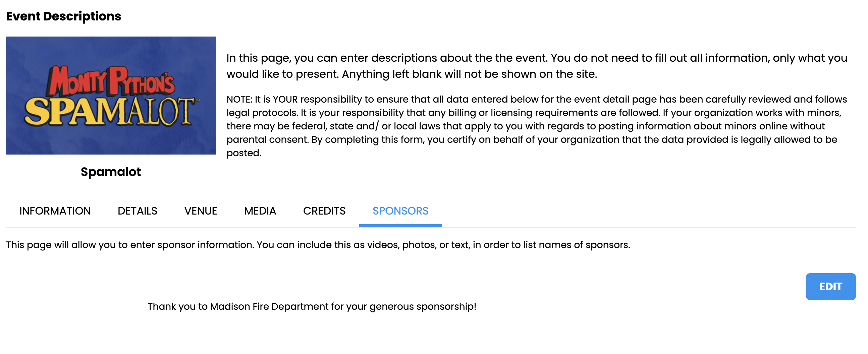Click the word NOTE: in the disclaimer

point(239,99)
